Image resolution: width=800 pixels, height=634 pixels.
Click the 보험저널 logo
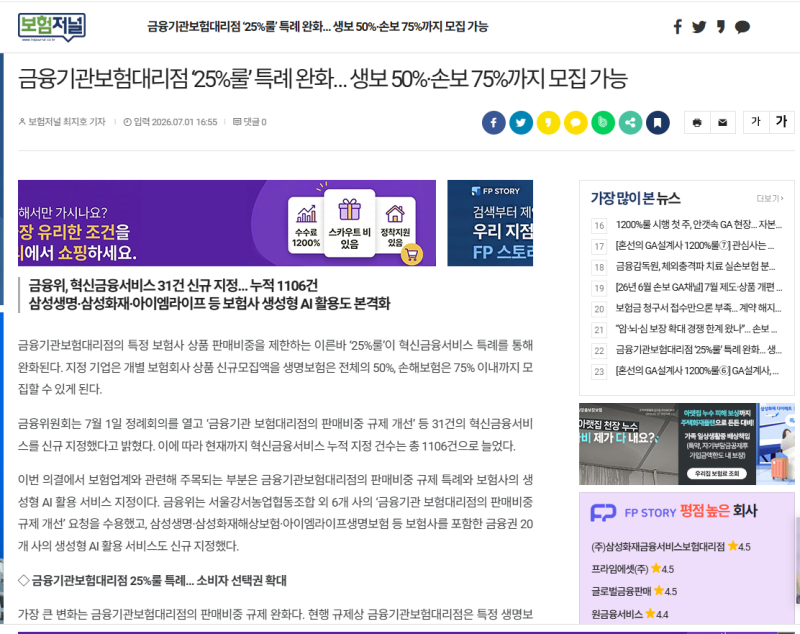click(x=52, y=27)
